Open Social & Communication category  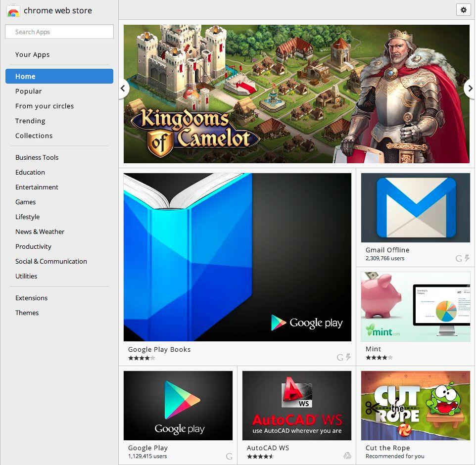tap(51, 262)
